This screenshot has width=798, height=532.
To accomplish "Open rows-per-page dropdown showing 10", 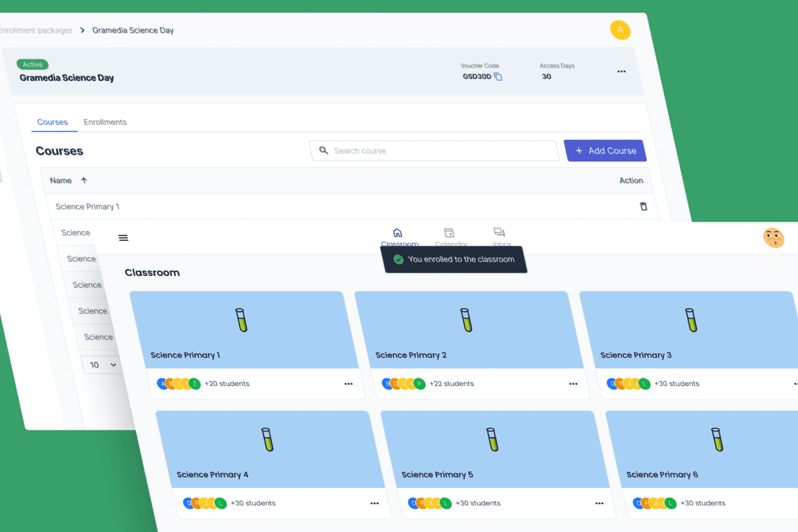I will [102, 365].
